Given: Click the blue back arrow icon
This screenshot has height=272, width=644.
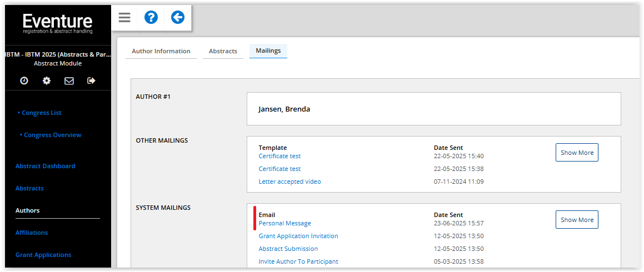Looking at the screenshot, I should tap(178, 17).
